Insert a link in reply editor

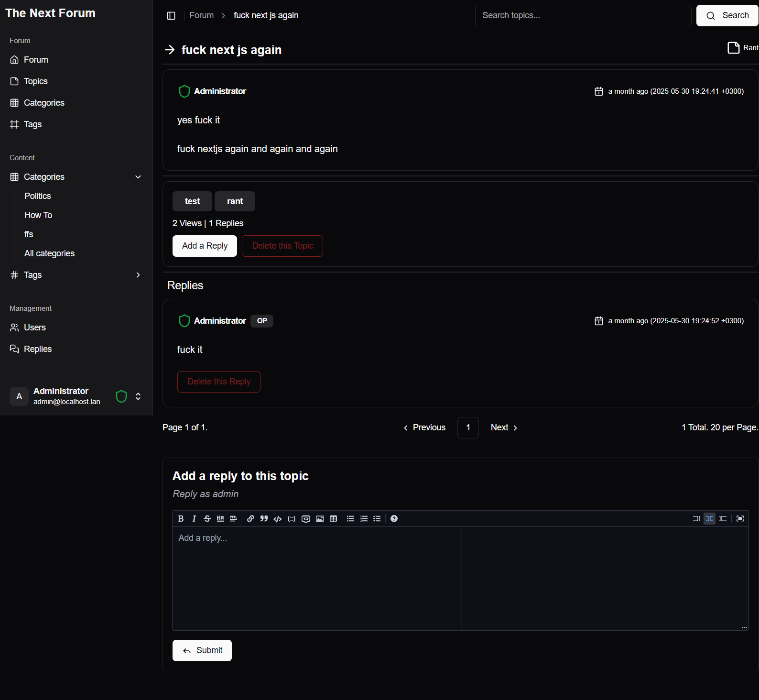coord(250,519)
